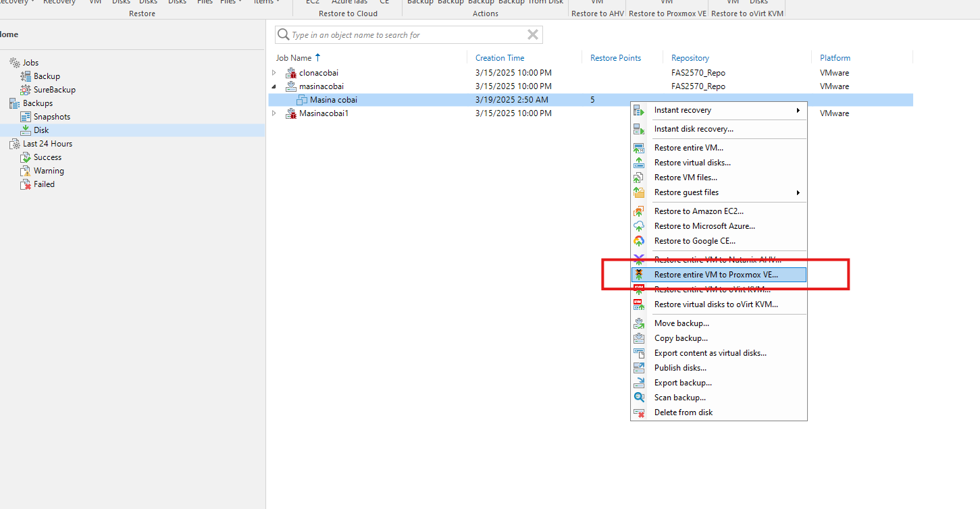Expand the clonacobai job row
The image size is (980, 509).
pyautogui.click(x=274, y=73)
